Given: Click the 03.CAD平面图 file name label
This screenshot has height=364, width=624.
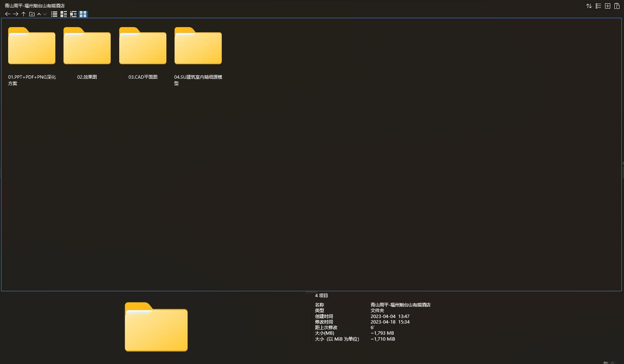Looking at the screenshot, I should coord(143,77).
